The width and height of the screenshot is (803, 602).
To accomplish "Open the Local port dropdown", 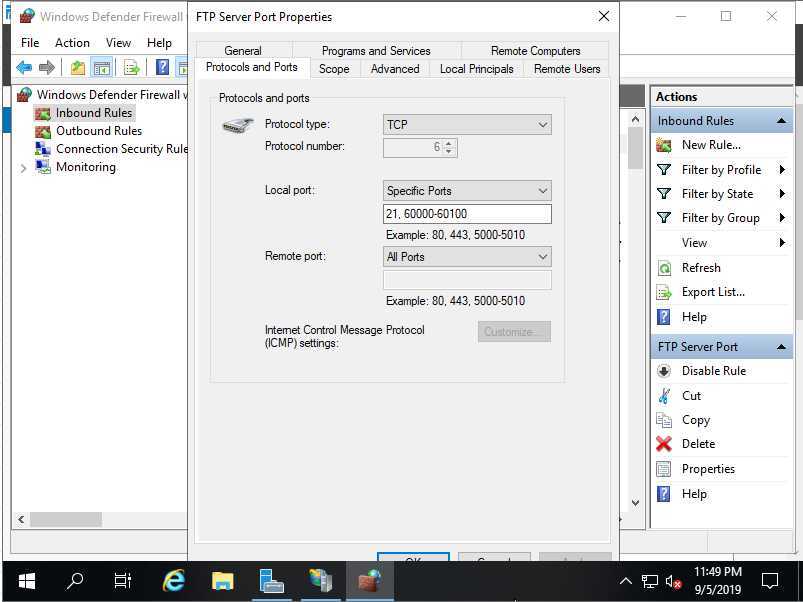I will point(467,190).
